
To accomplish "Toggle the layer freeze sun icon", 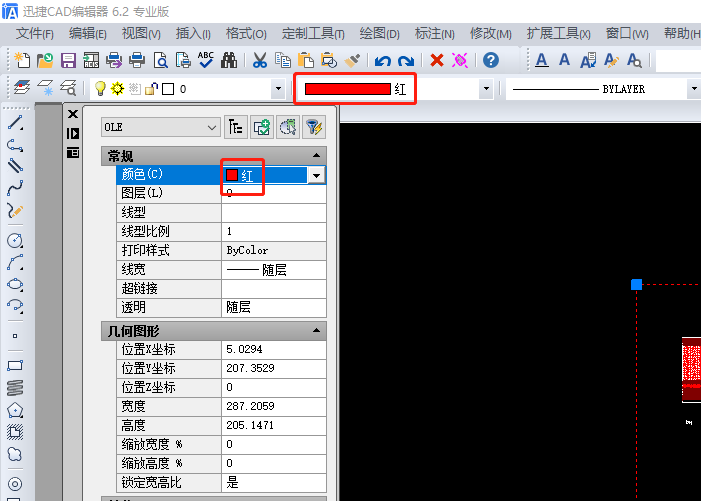I will 117,89.
